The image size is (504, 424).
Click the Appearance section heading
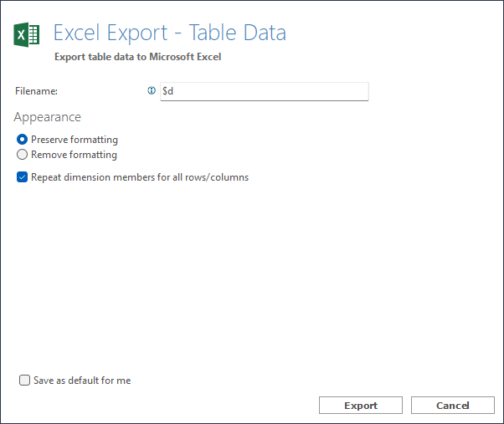(x=47, y=117)
